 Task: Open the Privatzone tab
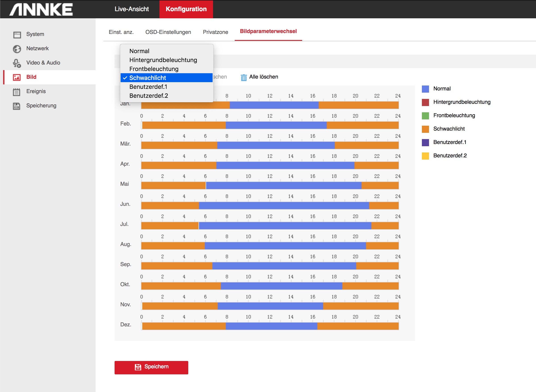coord(215,32)
